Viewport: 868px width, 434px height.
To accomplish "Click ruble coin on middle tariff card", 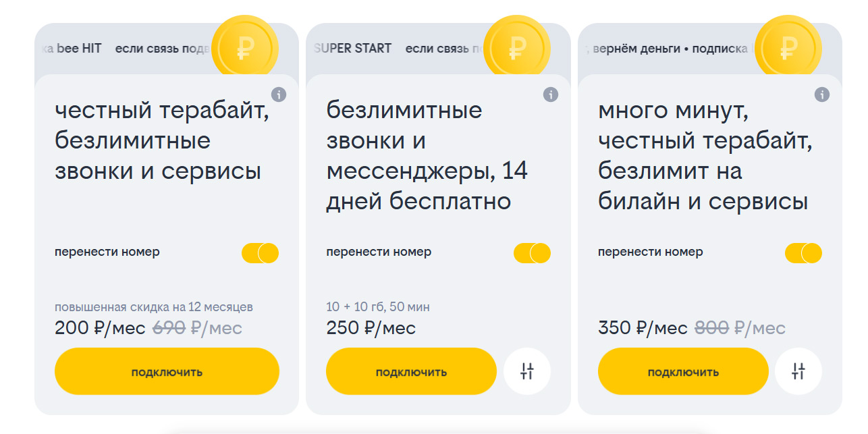I will point(517,48).
